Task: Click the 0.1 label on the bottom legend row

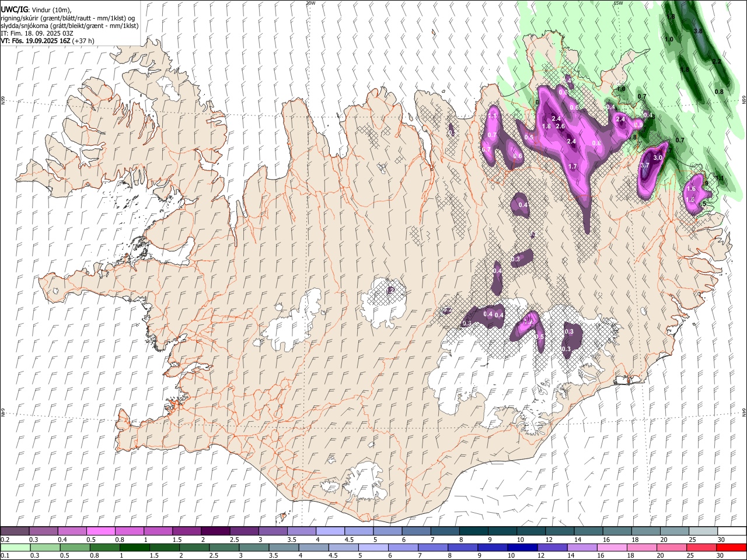Action: click(x=5, y=555)
